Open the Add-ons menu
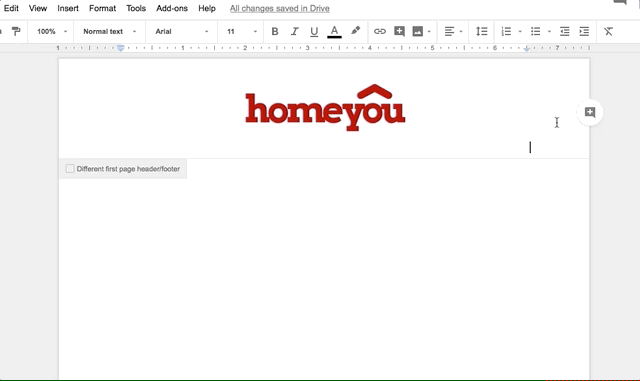This screenshot has height=381, width=640. [172, 8]
